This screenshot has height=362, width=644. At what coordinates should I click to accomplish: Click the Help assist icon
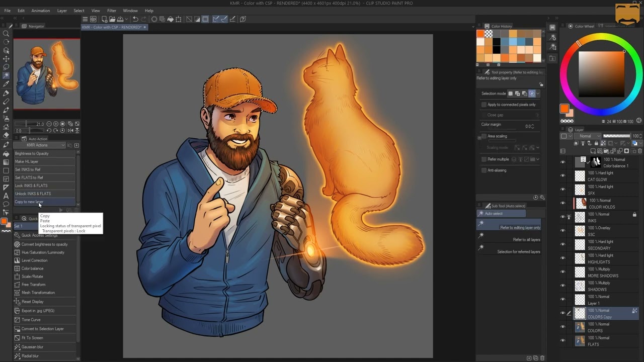coord(243,19)
